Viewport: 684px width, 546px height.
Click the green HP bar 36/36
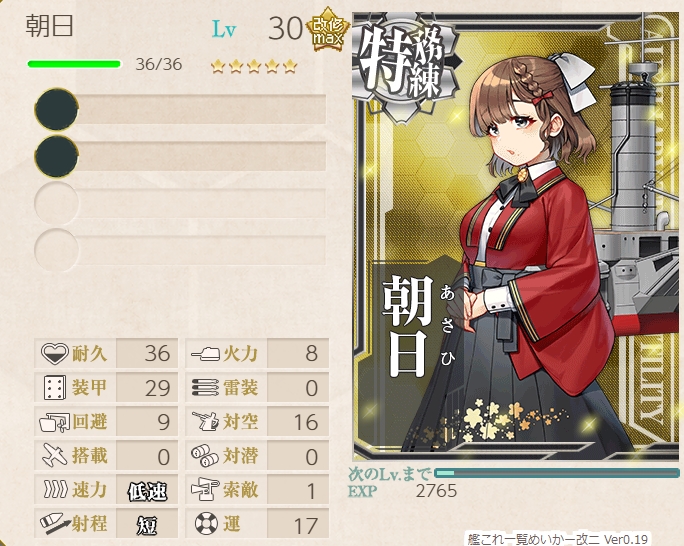tap(74, 64)
